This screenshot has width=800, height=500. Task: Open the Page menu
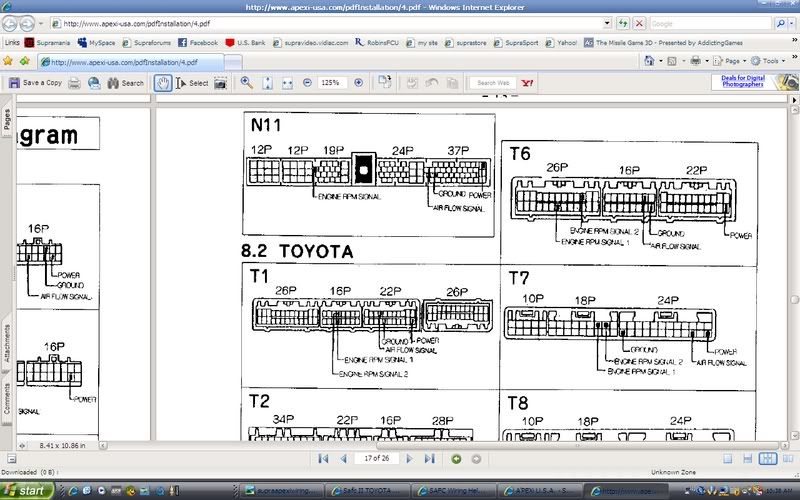[730, 61]
